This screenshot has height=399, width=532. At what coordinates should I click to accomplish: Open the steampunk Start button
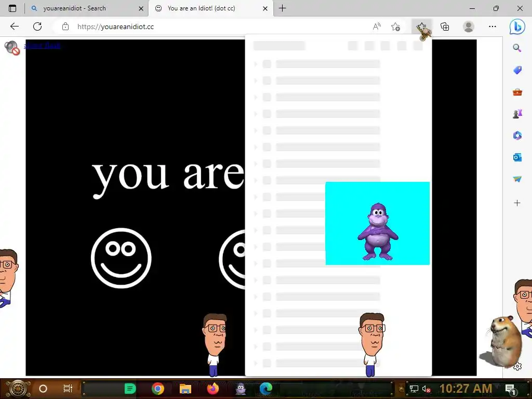click(18, 389)
